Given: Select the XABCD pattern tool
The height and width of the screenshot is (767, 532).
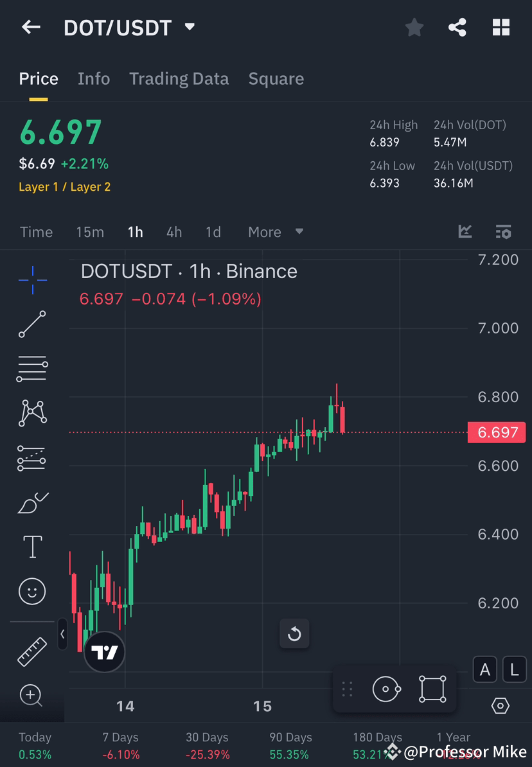Looking at the screenshot, I should tap(32, 413).
